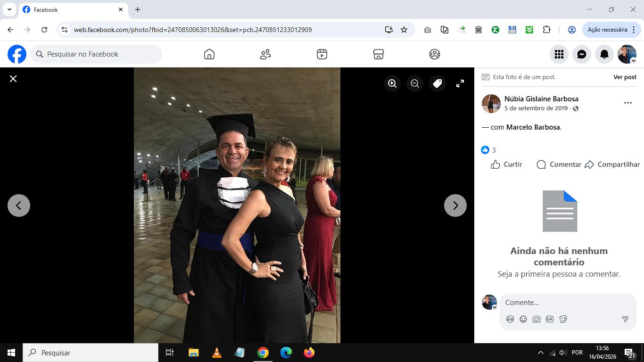Open the Friends tab
Screen dimensions: 644x362
click(x=265, y=54)
